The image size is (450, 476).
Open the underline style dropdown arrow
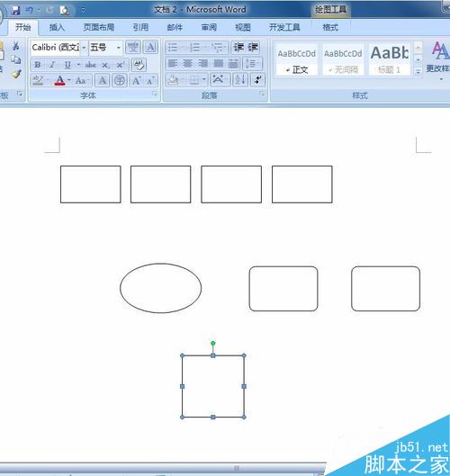pyautogui.click(x=78, y=65)
